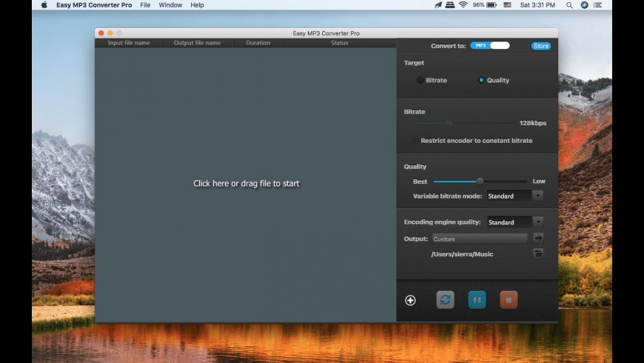Viewport: 644px width, 363px height.
Task: Click the add file plus icon
Action: 410,300
